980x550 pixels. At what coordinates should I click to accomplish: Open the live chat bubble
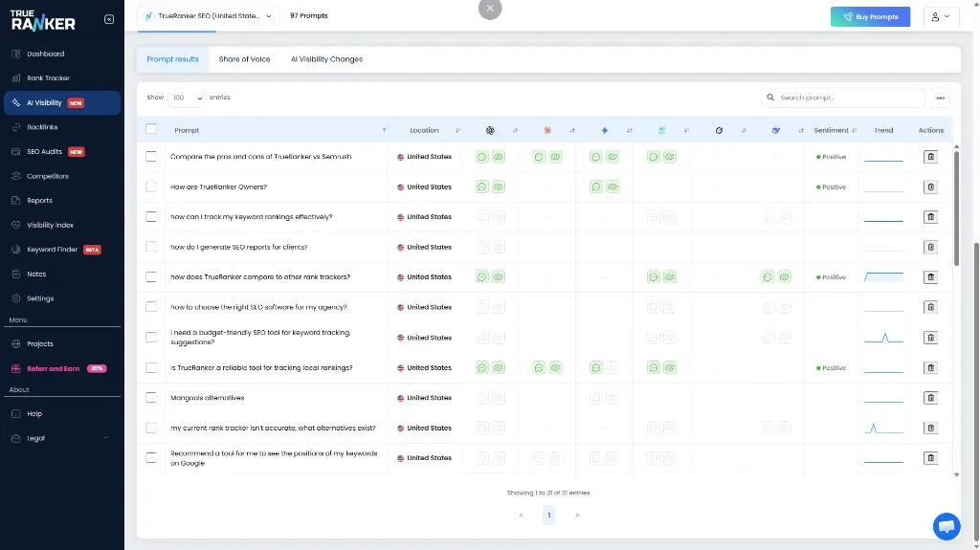pos(947,526)
